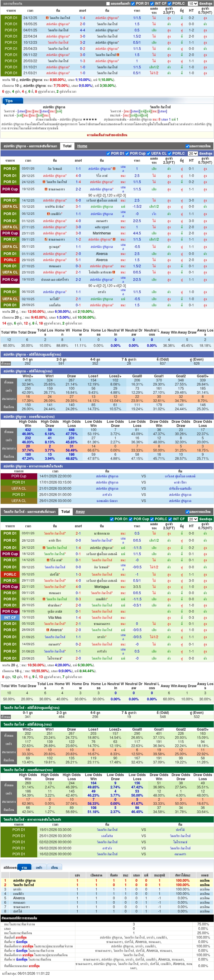Click the UEFA CL badge on 10/12/25 match
This screenshot has height=980, width=214.
(x=10, y=207)
